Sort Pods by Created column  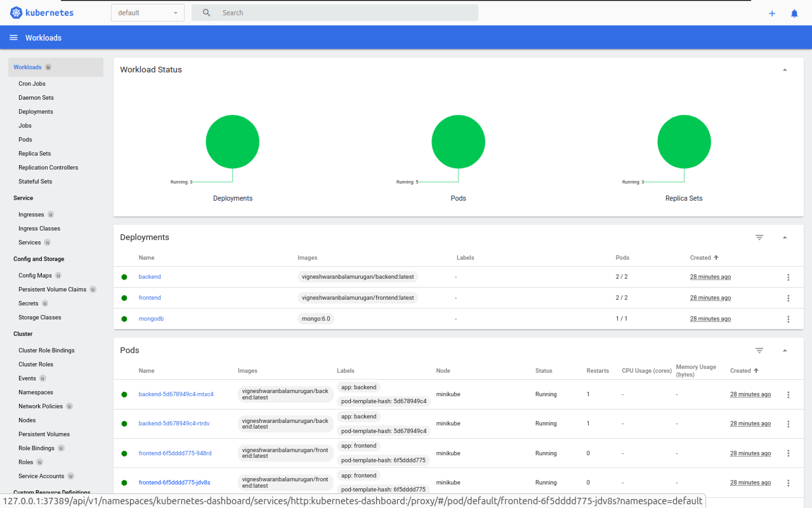click(x=744, y=371)
